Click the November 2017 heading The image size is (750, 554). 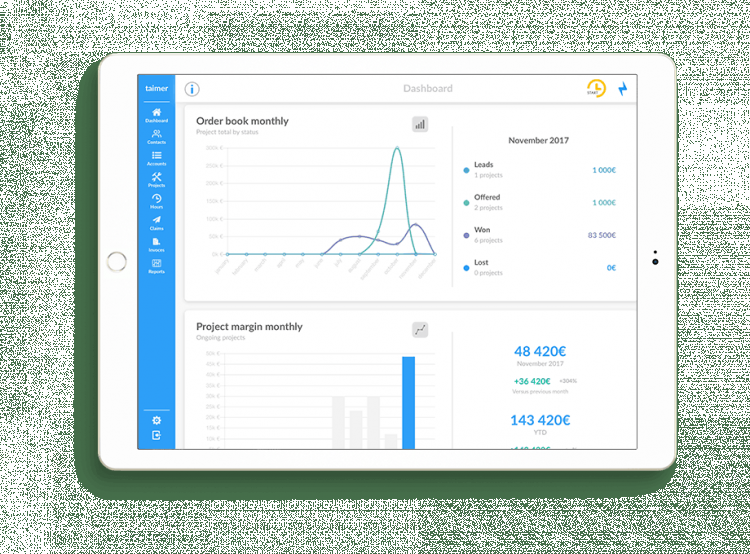coord(539,140)
